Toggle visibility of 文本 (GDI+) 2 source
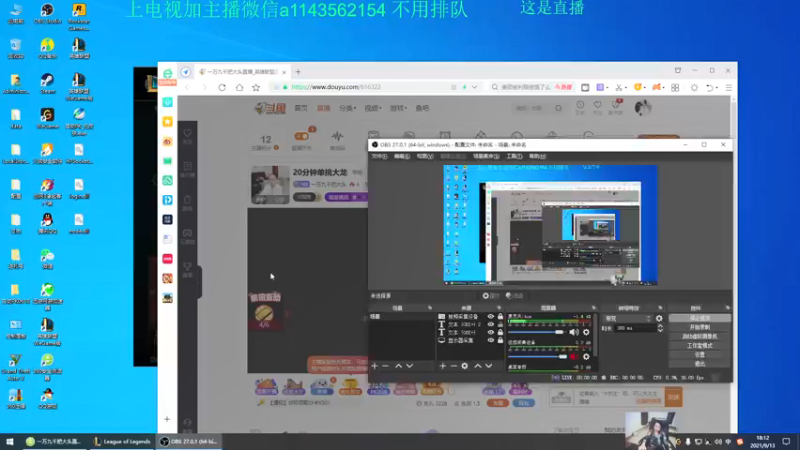This screenshot has width=800, height=450. pos(491,324)
